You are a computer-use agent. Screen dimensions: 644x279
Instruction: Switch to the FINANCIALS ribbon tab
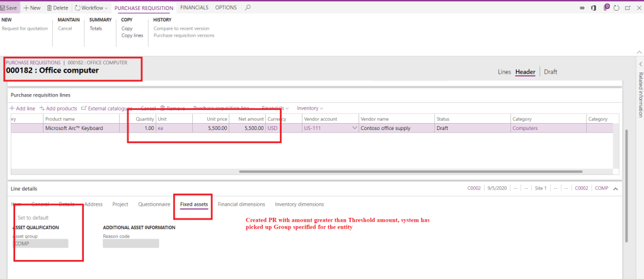click(x=194, y=8)
